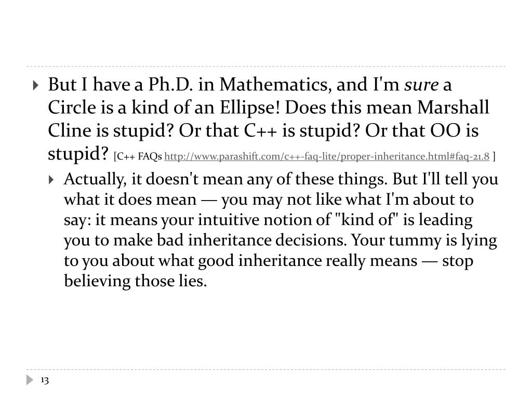Click the italic word "sure"
The width and height of the screenshot is (532, 399).
(x=421, y=84)
